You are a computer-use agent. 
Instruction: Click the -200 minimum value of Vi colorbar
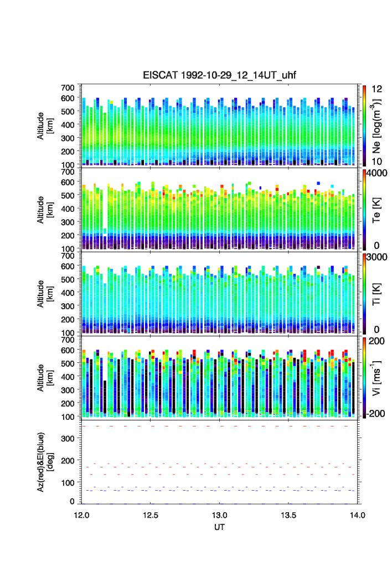pyautogui.click(x=376, y=414)
